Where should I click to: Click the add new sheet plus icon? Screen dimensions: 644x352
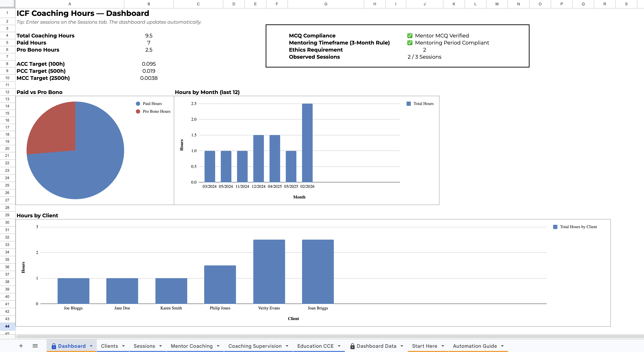point(21,346)
